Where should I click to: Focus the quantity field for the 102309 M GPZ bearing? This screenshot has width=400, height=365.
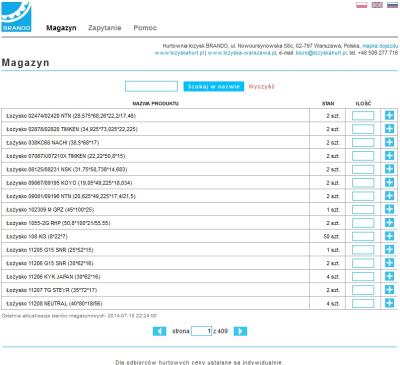(363, 210)
